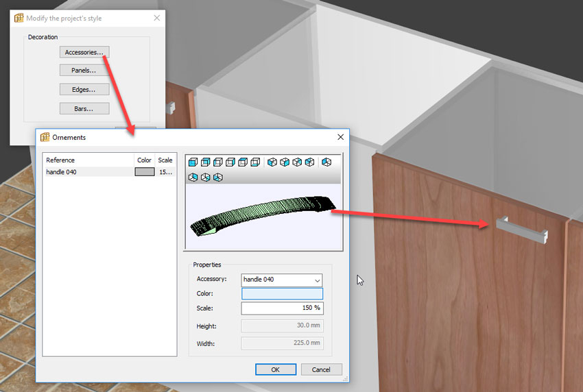The image size is (583, 392).
Task: Select the front face view cube icon
Action: coord(193,162)
